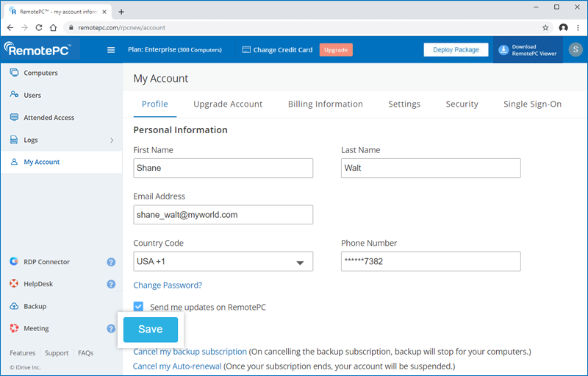588x376 pixels.
Task: Open the Settings tab
Action: tap(404, 104)
